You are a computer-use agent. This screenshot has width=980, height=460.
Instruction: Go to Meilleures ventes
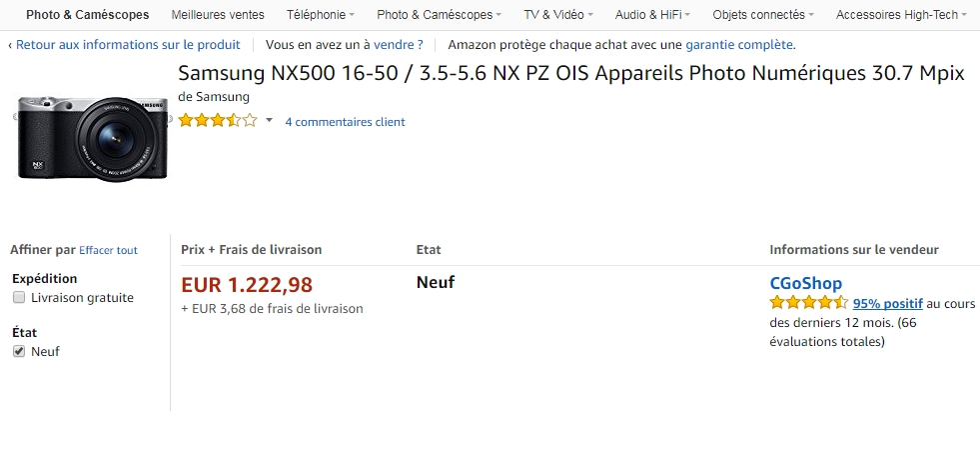218,14
